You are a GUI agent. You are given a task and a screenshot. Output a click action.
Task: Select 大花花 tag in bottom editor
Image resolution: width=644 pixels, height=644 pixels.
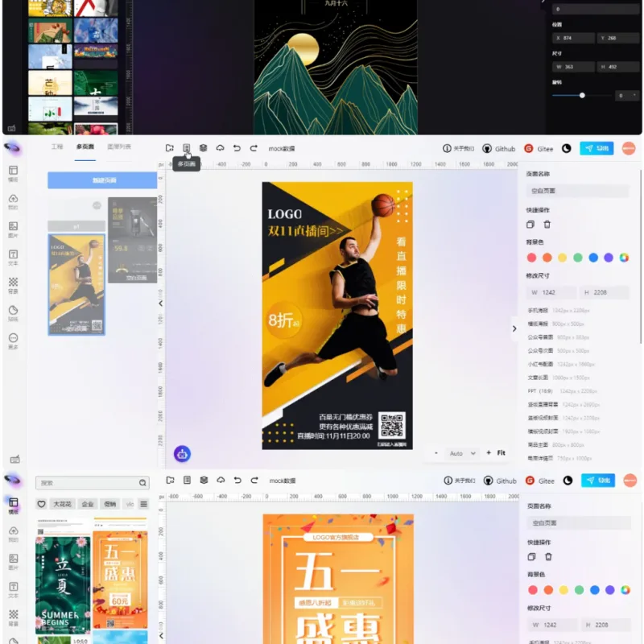(x=63, y=504)
